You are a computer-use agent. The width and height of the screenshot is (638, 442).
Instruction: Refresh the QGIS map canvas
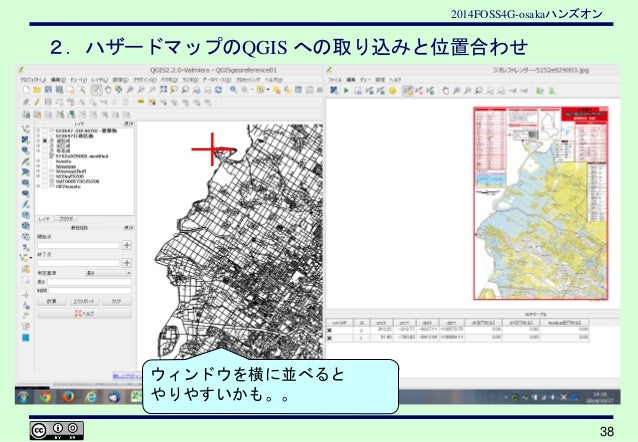[x=218, y=90]
